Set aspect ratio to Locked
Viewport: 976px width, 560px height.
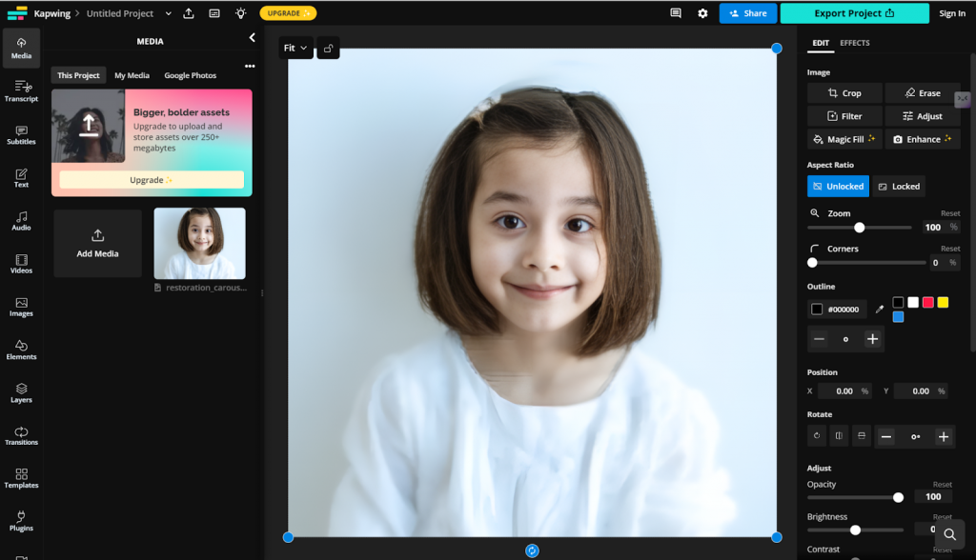[899, 186]
